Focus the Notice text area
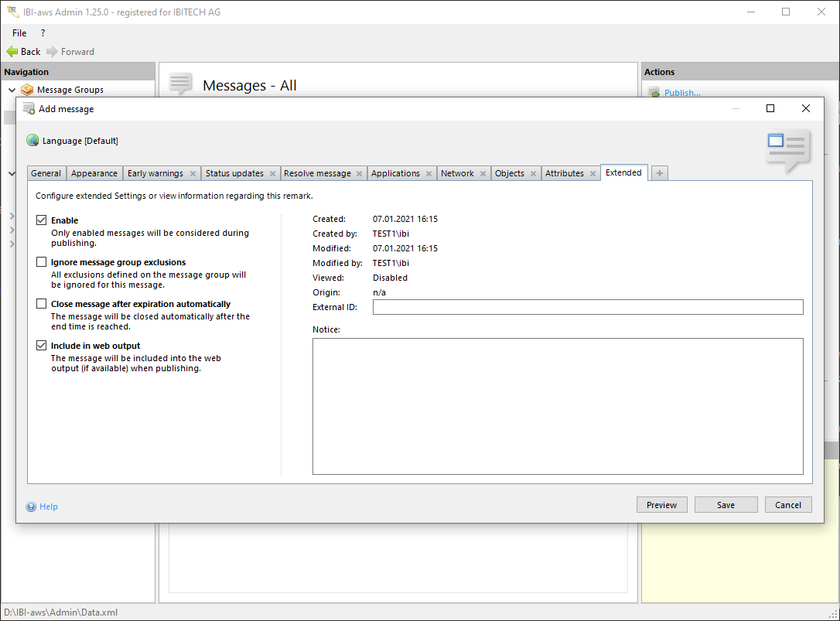This screenshot has height=621, width=840. [558, 406]
